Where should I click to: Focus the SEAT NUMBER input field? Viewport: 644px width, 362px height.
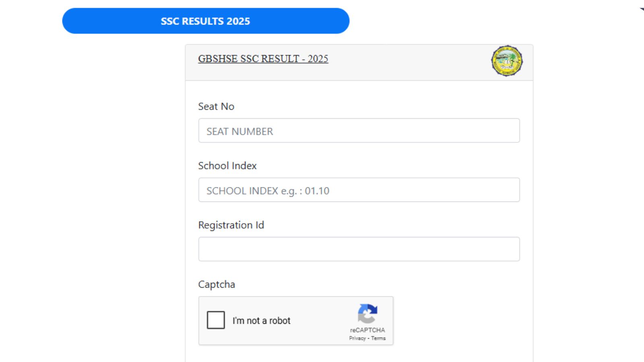[x=359, y=131]
